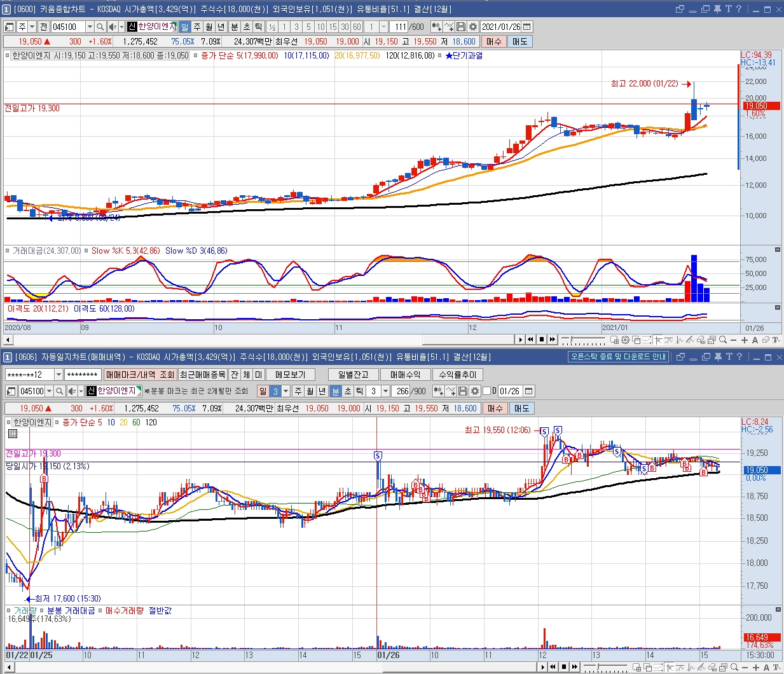Select the eraser tool in top chart tools
This screenshot has width=784, height=674.
click(x=766, y=340)
